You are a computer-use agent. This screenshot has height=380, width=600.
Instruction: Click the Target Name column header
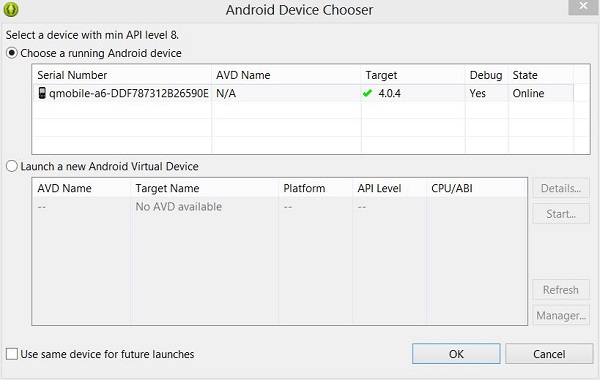(x=204, y=188)
